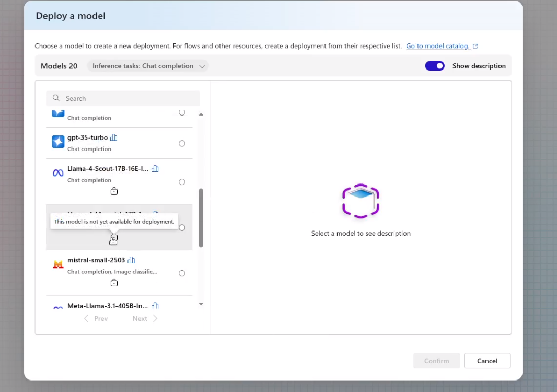Go to model catalog link
This screenshot has width=557, height=392.
click(x=438, y=46)
